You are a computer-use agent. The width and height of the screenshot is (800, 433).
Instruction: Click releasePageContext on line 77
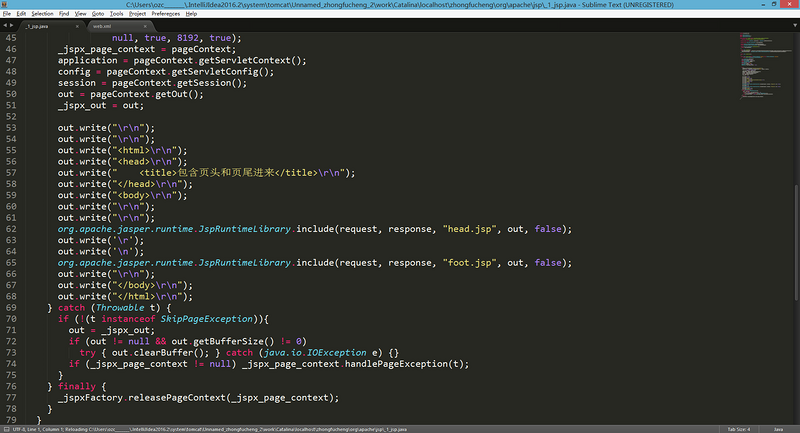177,398
